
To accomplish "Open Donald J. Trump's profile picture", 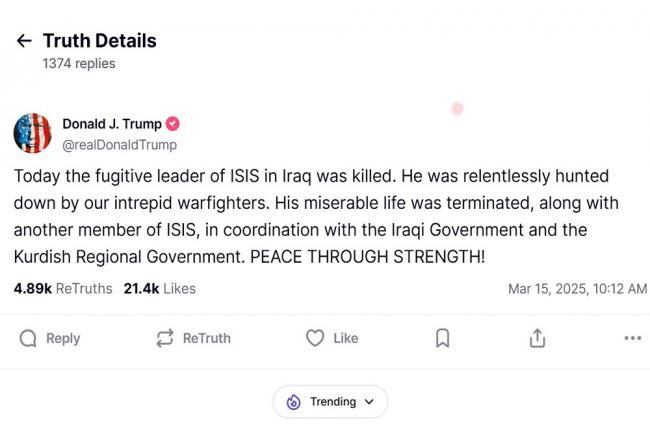I will (x=32, y=133).
